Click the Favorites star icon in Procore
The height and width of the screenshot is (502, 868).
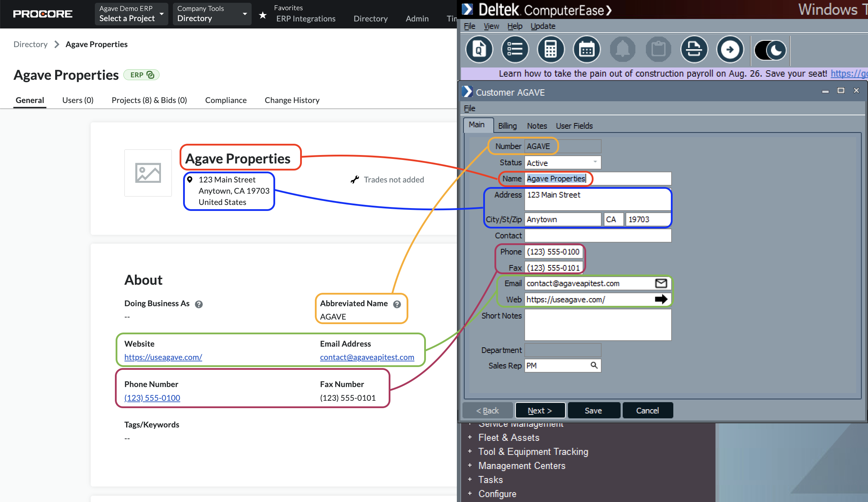pos(263,15)
